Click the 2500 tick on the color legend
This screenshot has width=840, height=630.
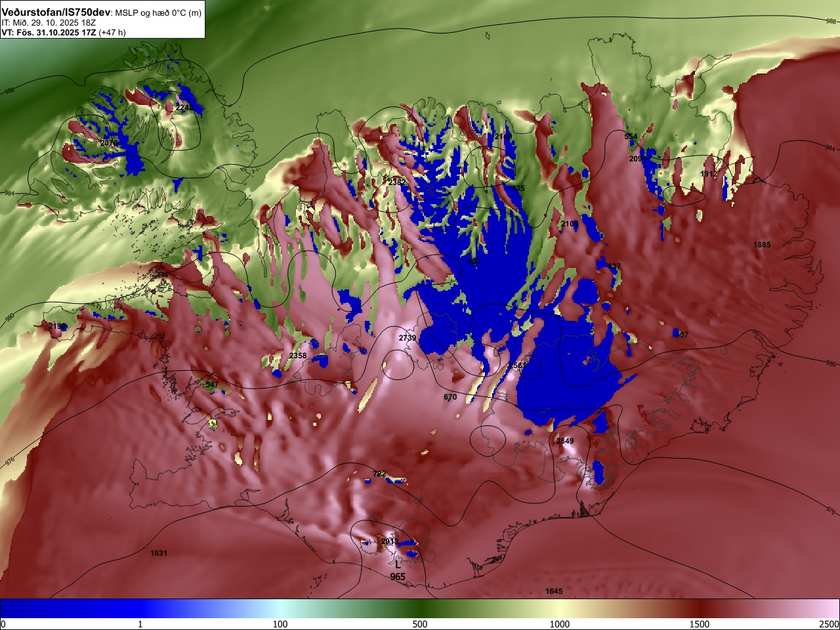pos(829,624)
